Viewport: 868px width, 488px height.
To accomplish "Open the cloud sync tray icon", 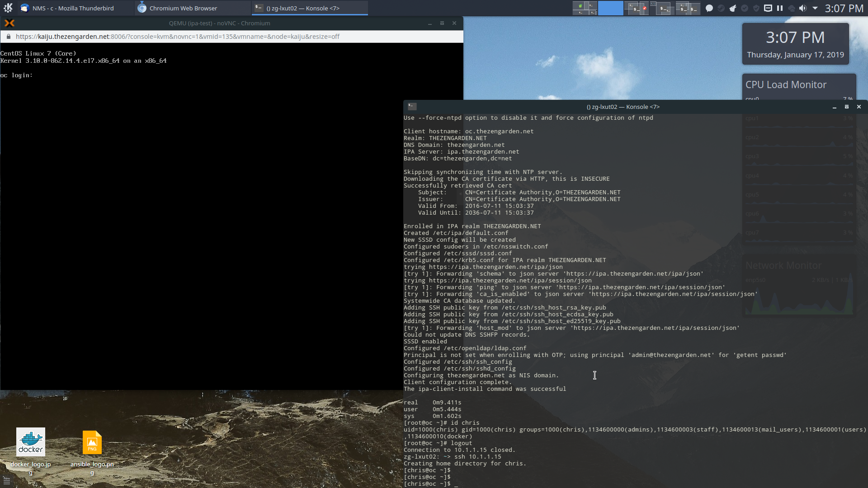I will (792, 8).
